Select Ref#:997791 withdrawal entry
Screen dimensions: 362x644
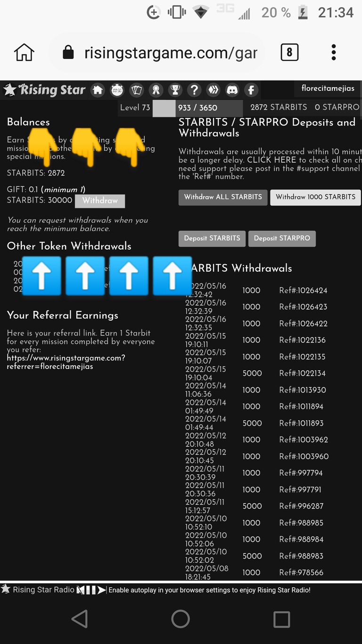click(x=300, y=490)
